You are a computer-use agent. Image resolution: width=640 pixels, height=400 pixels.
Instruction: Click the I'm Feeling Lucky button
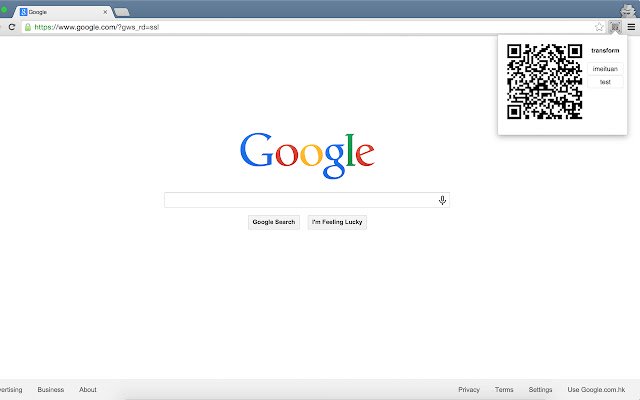click(337, 222)
